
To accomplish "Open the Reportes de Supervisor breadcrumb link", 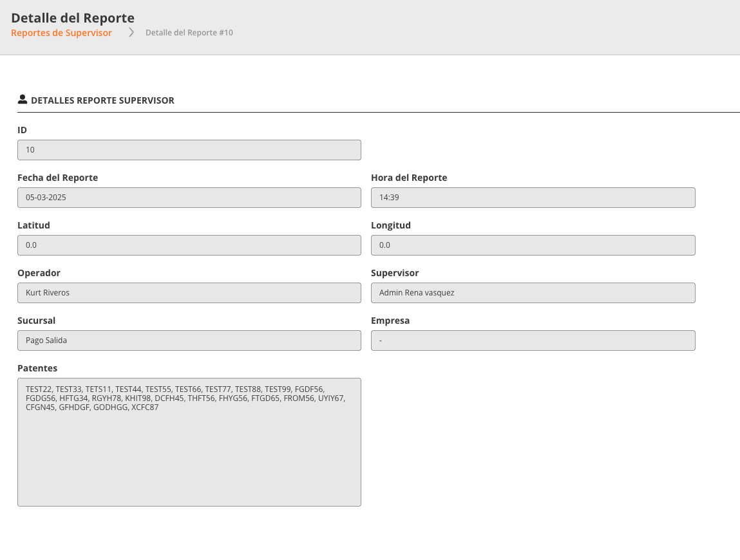I will tap(62, 33).
